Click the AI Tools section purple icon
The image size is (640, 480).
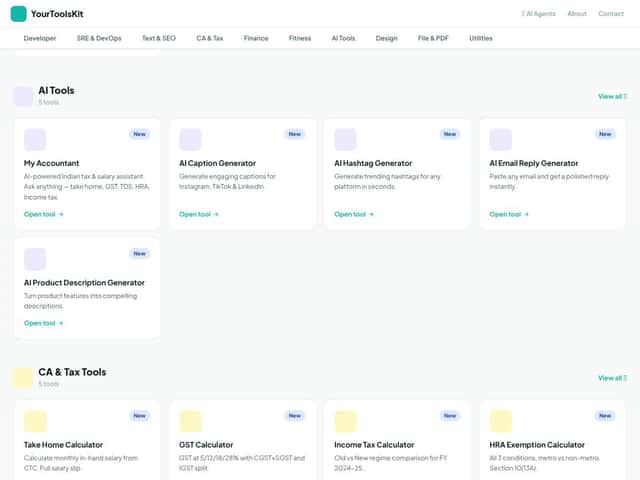tap(23, 96)
